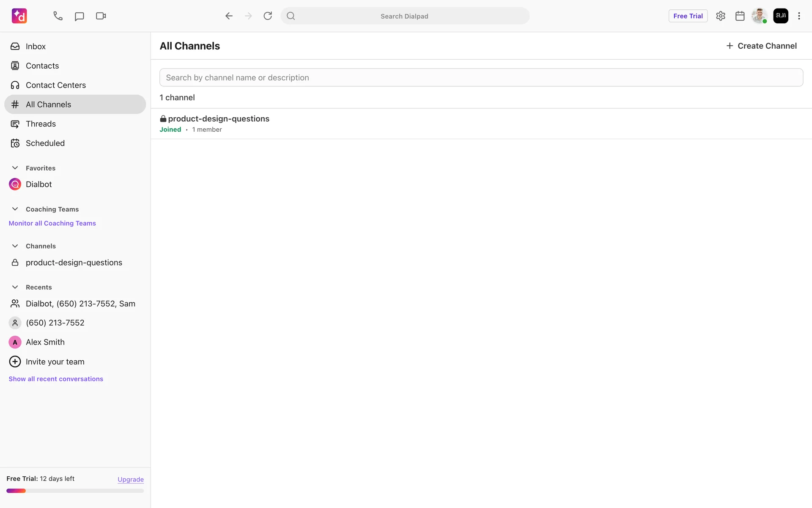Collapse the Recents section

click(15, 287)
